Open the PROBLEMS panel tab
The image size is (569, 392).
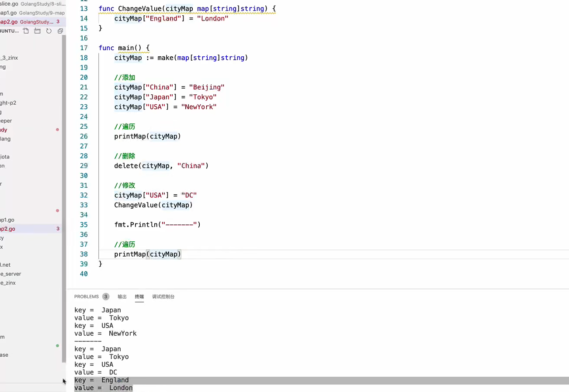tap(87, 297)
